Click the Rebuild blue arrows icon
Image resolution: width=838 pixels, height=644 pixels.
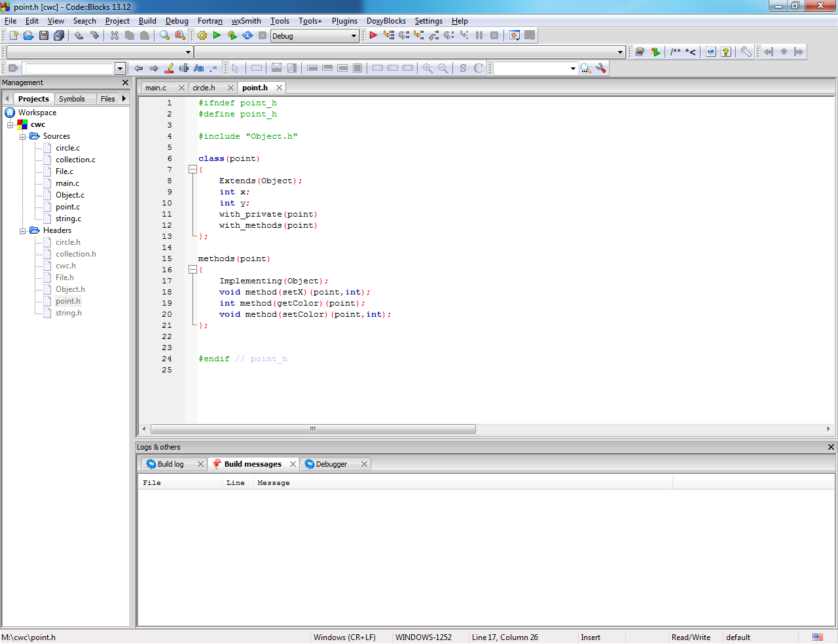[247, 35]
